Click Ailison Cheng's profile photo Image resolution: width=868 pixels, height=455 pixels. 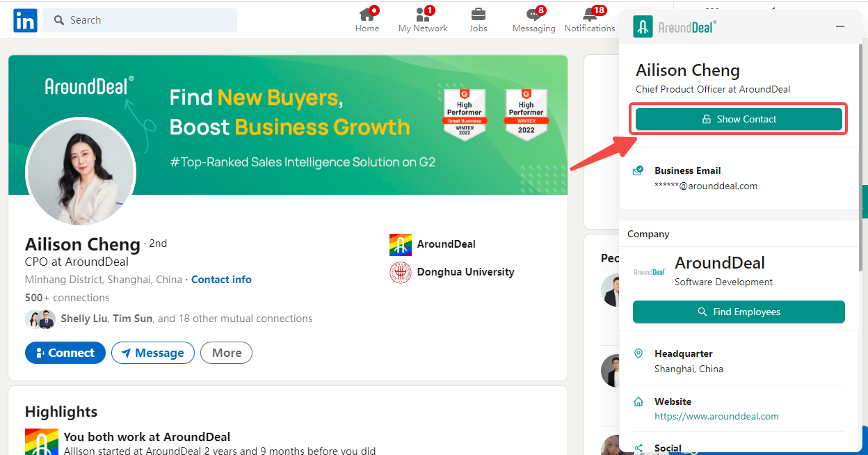point(80,173)
